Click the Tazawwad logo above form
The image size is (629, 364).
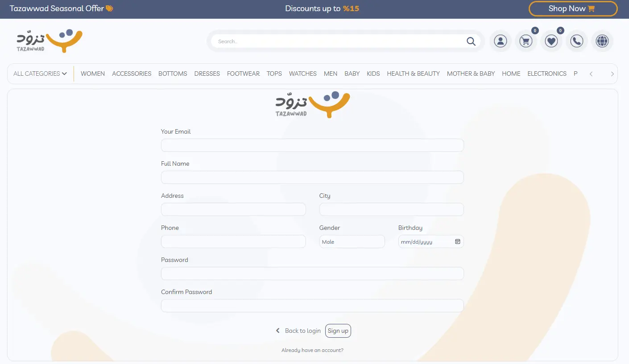click(313, 105)
